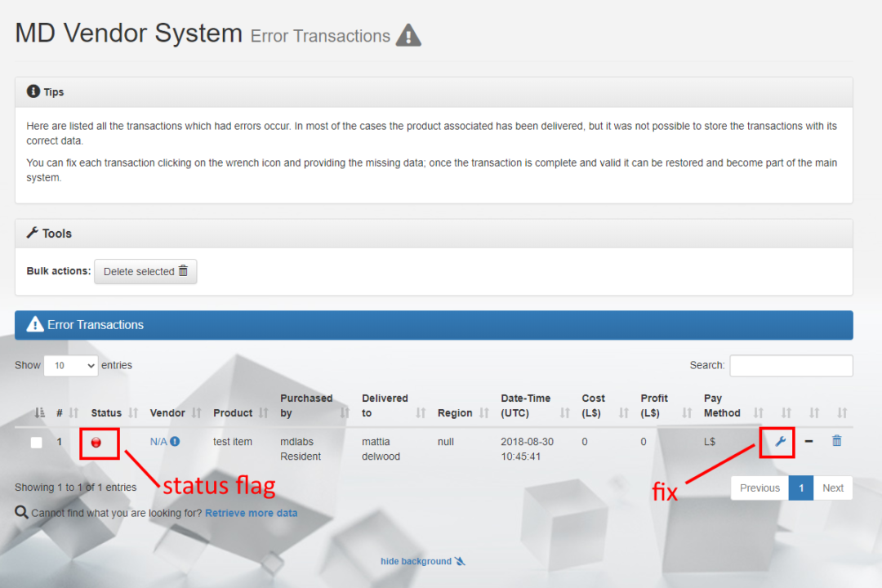Click the minus icon in the transaction row

click(x=808, y=441)
